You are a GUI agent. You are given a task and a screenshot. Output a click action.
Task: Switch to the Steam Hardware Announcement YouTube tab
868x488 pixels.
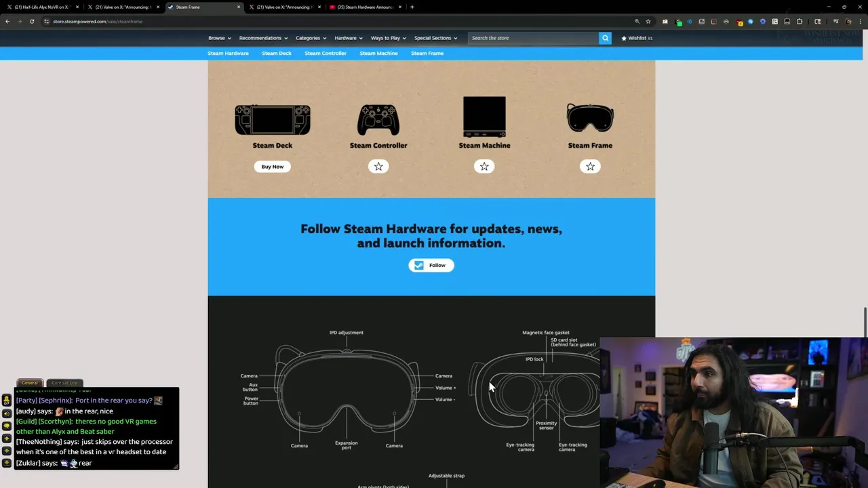365,7
